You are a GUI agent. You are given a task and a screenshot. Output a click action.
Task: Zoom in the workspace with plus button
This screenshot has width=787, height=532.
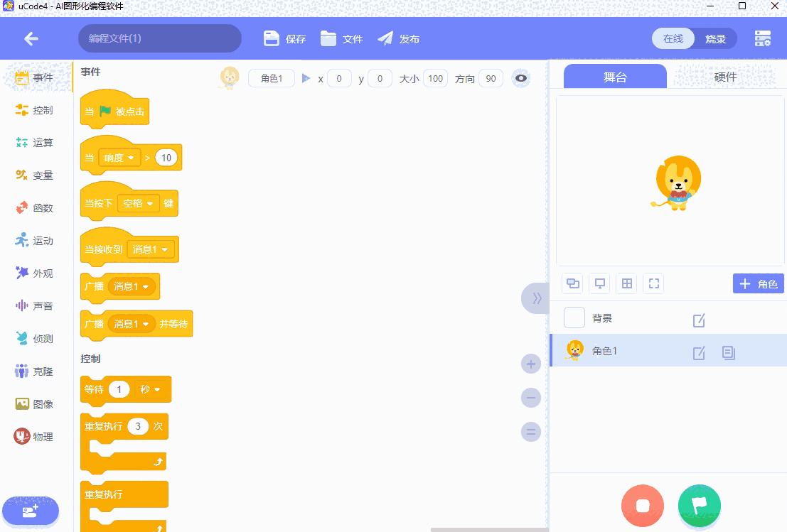[x=531, y=364]
